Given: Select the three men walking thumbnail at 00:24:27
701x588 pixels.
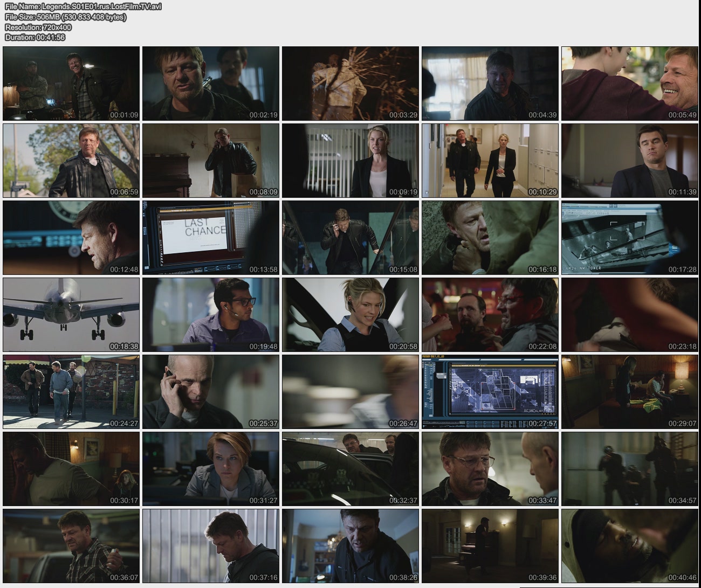Looking at the screenshot, I should pos(71,392).
